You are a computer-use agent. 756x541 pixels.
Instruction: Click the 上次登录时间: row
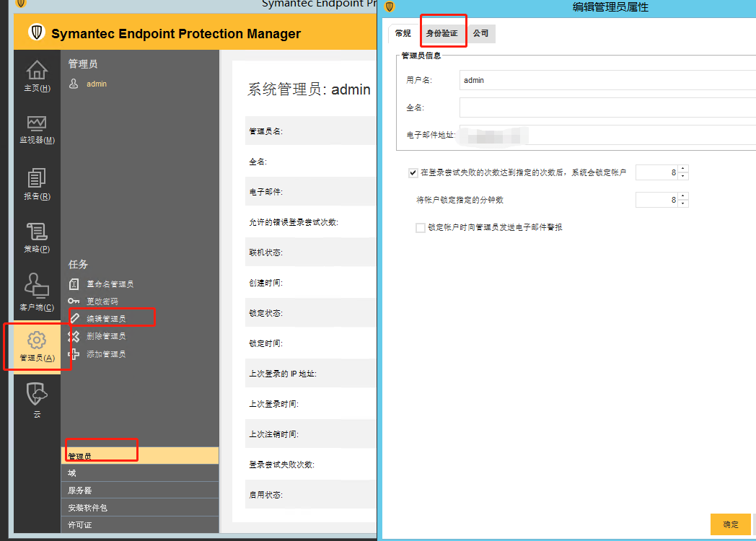(311, 404)
